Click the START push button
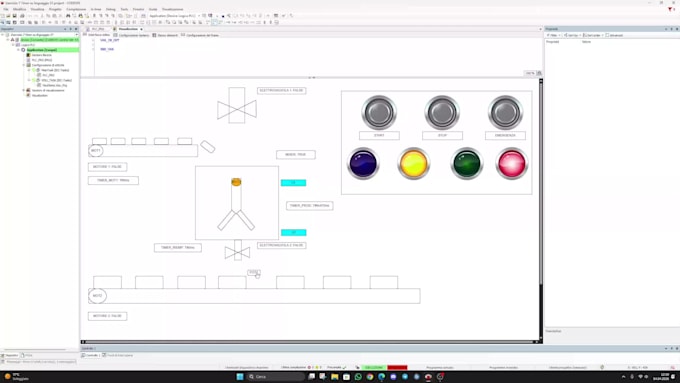Image resolution: width=680 pixels, height=383 pixels. click(379, 112)
